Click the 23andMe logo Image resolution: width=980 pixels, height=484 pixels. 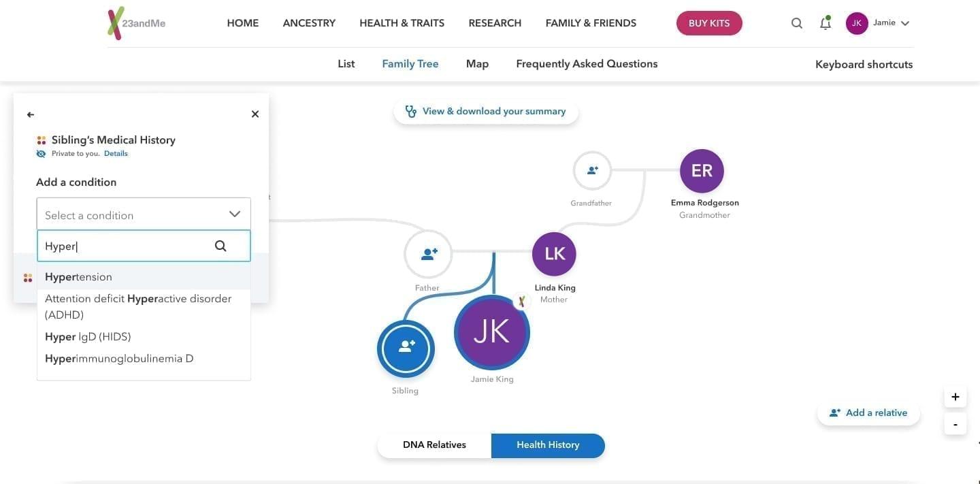(x=136, y=23)
